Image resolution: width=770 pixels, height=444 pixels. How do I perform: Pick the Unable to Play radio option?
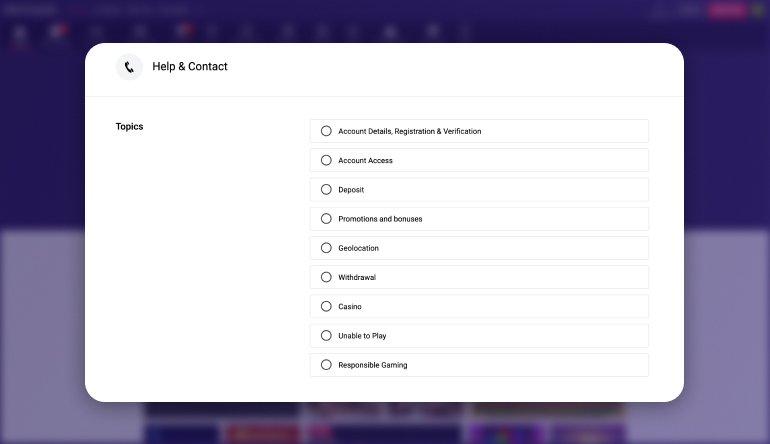coord(326,335)
